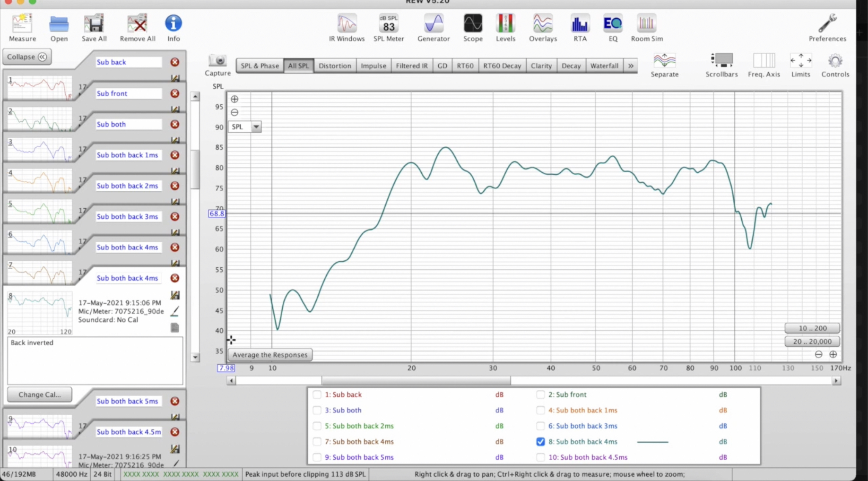Toggle graph Scrollbars icon
This screenshot has height=481, width=868.
coord(721,64)
